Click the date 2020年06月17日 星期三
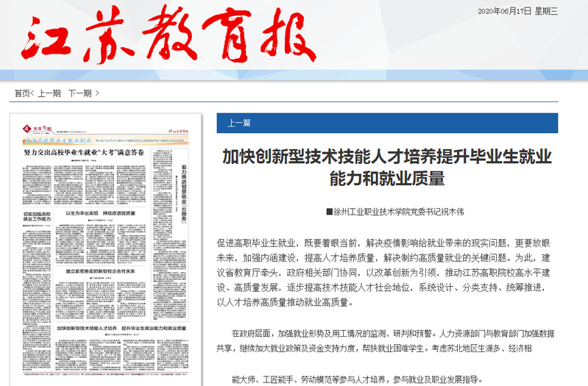Viewport: 588px width, 386px height. pyautogui.click(x=518, y=10)
